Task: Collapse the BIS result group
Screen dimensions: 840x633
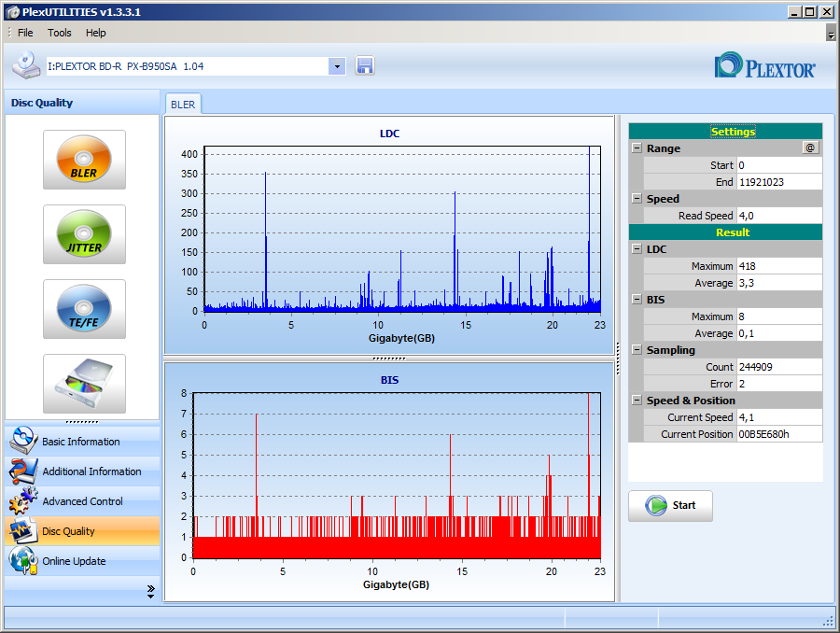Action: (637, 299)
